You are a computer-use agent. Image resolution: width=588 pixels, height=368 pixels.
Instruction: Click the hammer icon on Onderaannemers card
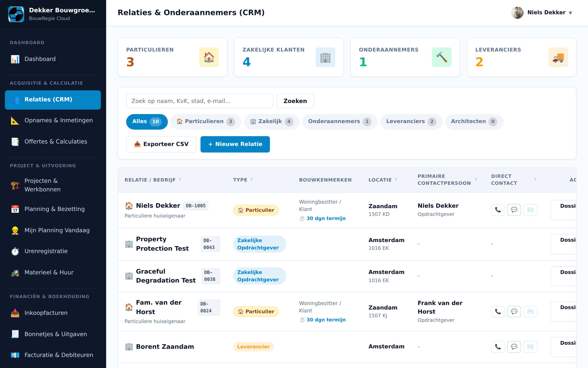click(x=441, y=57)
